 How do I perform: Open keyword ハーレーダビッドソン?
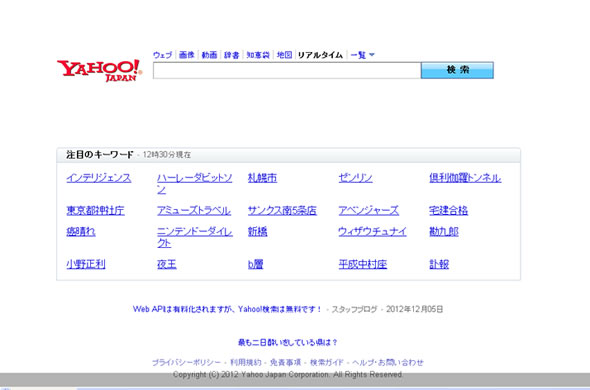[x=195, y=183]
